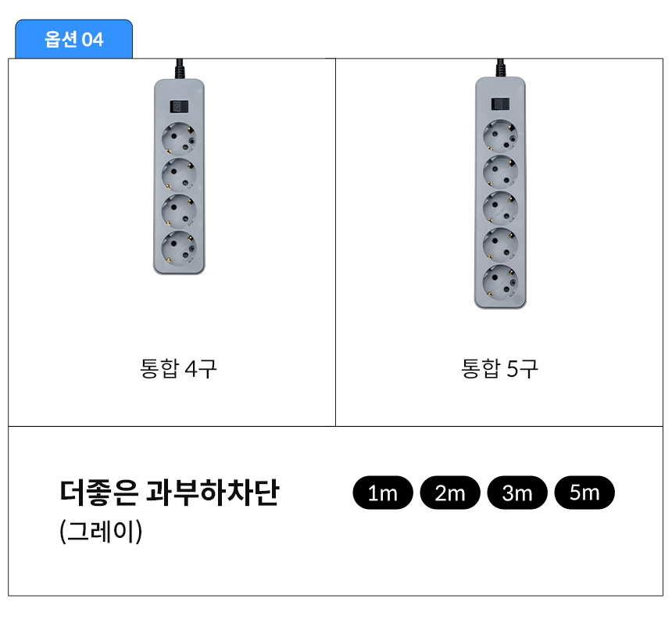Toggle the power switch on the 5-socket strip

[499, 104]
